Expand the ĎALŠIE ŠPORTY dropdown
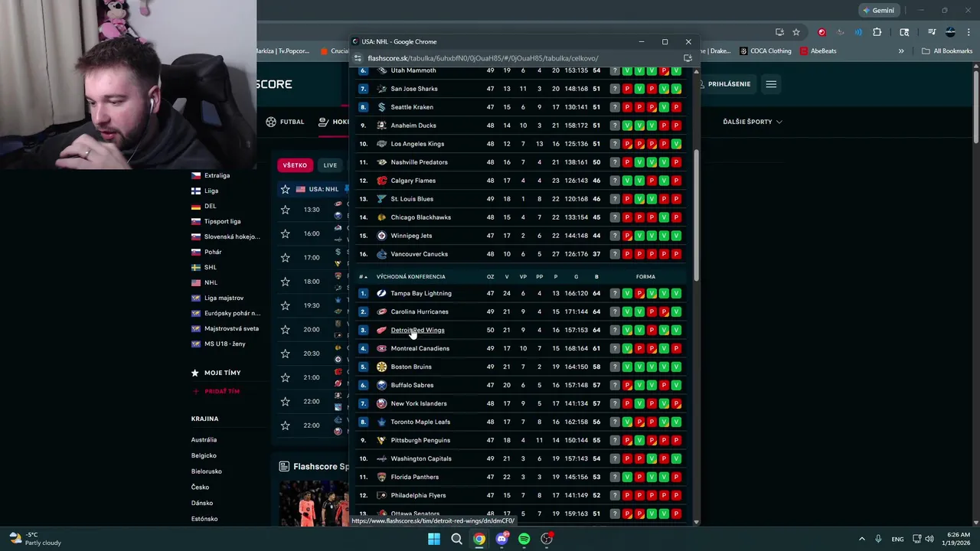 pos(752,122)
